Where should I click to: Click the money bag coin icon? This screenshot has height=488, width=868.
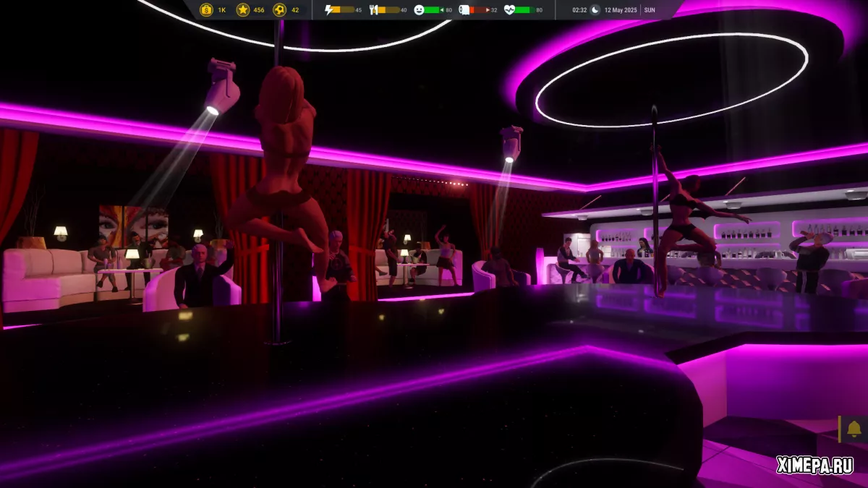pyautogui.click(x=206, y=10)
